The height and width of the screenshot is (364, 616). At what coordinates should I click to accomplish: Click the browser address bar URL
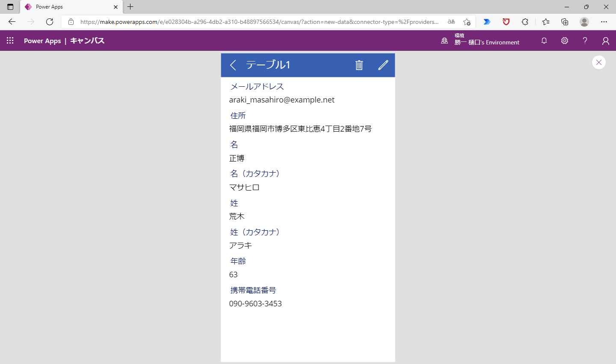tap(259, 22)
